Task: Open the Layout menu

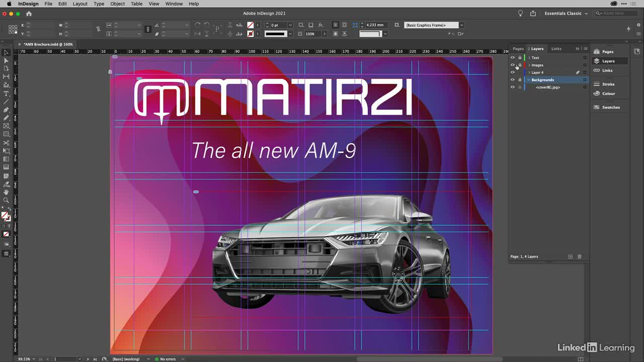Action: click(x=80, y=4)
